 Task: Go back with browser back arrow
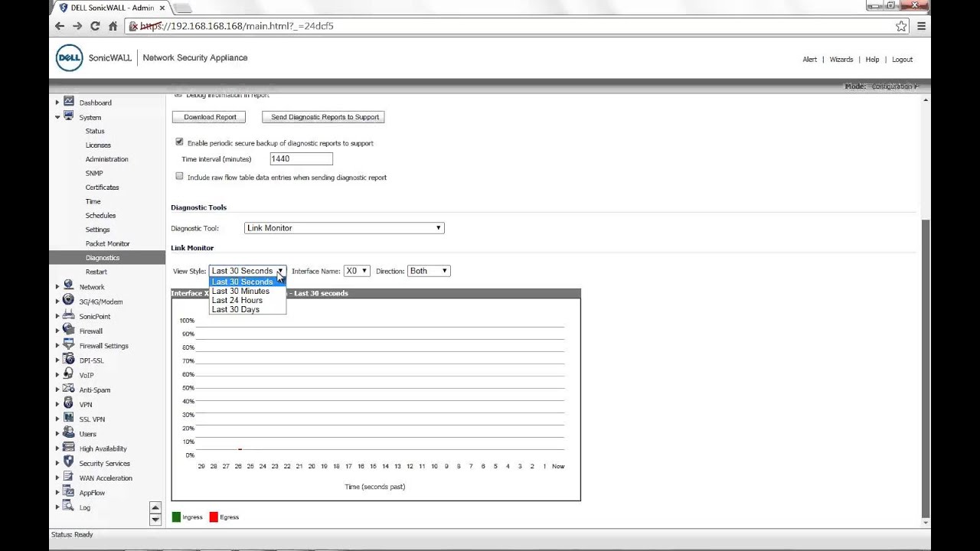pos(60,26)
